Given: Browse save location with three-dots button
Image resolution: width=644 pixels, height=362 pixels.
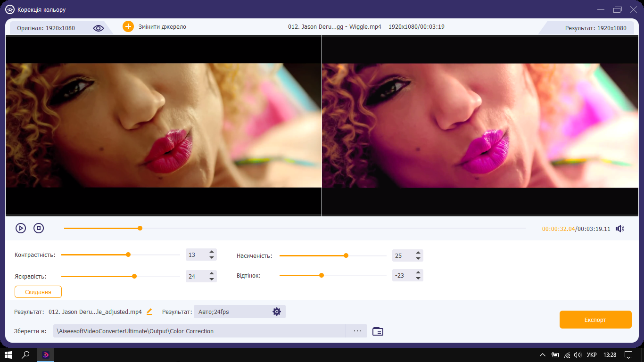Looking at the screenshot, I should [x=357, y=331].
